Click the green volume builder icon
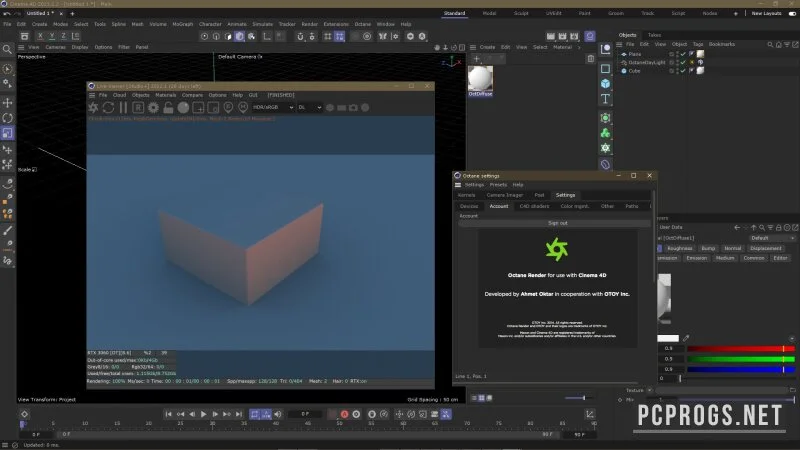 click(606, 148)
